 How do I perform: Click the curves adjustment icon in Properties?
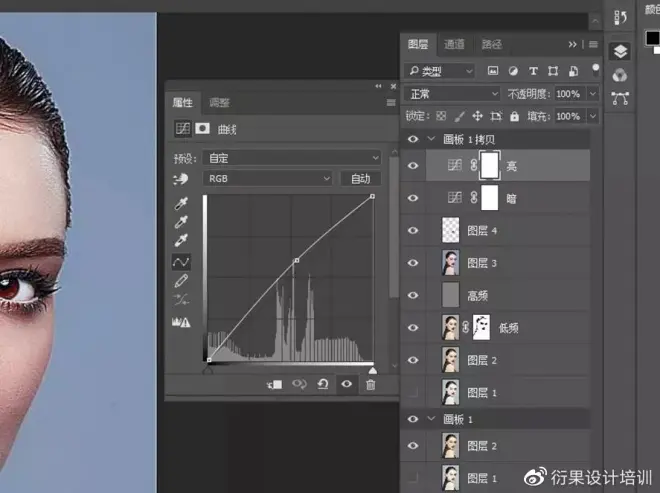[x=183, y=128]
